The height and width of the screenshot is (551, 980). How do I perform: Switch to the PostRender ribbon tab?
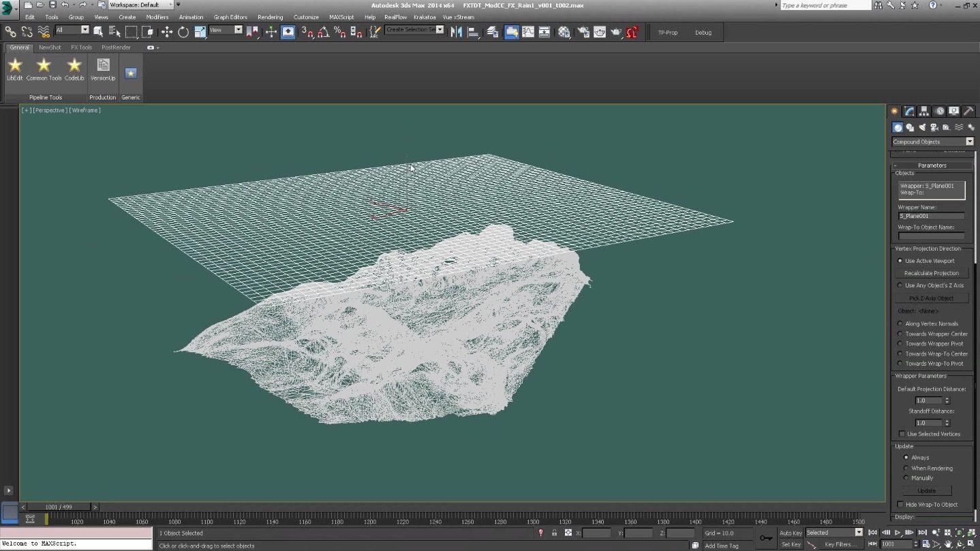coord(116,48)
